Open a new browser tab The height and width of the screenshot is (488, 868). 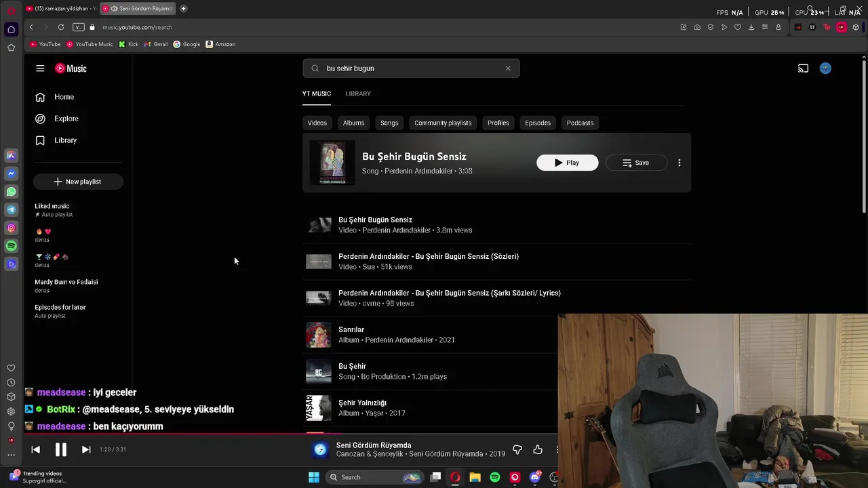tap(183, 9)
